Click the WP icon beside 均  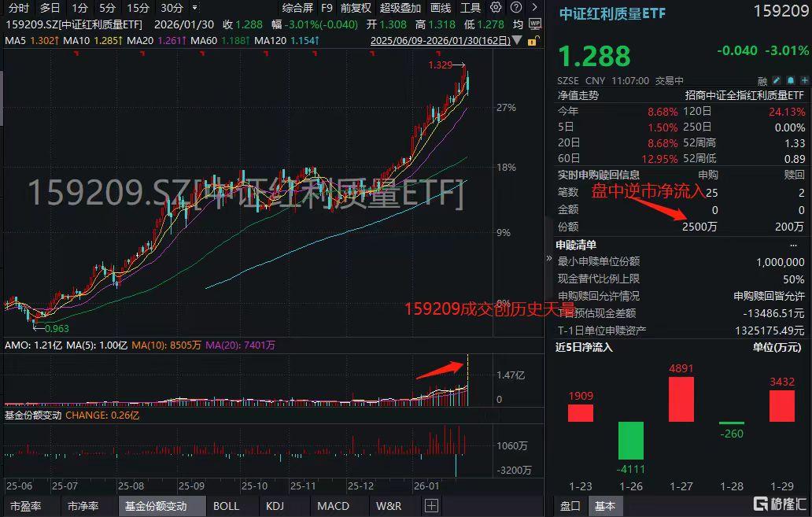(x=535, y=24)
